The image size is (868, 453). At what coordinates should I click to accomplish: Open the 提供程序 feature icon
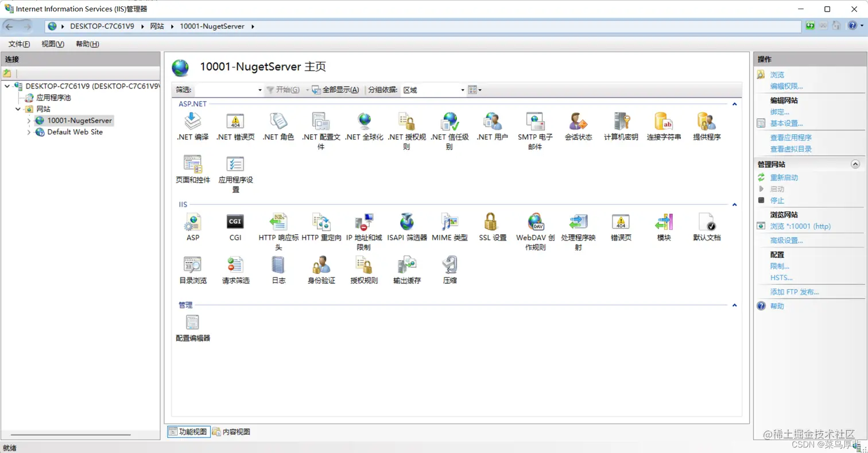(x=707, y=121)
